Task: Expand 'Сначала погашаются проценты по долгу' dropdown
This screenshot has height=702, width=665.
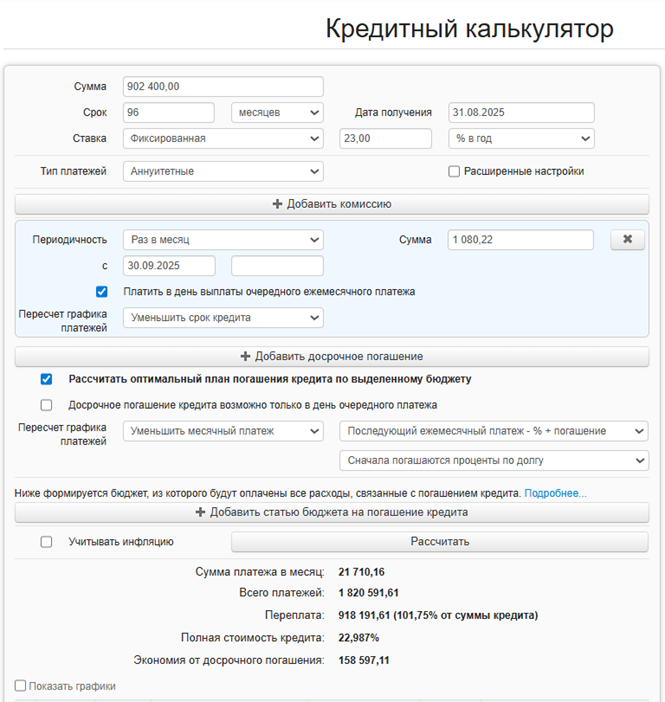Action: (x=494, y=460)
